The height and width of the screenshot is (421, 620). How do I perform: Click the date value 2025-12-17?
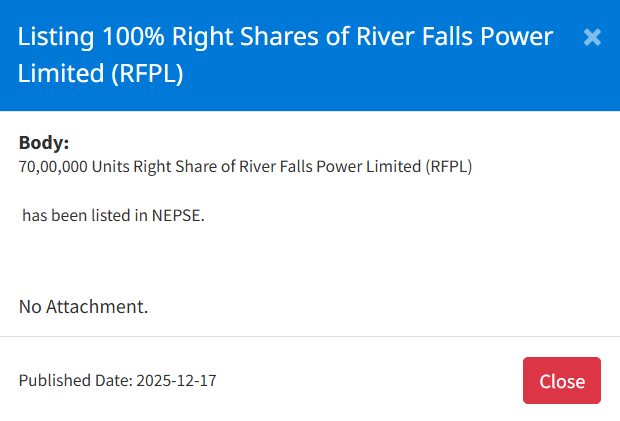pyautogui.click(x=176, y=380)
